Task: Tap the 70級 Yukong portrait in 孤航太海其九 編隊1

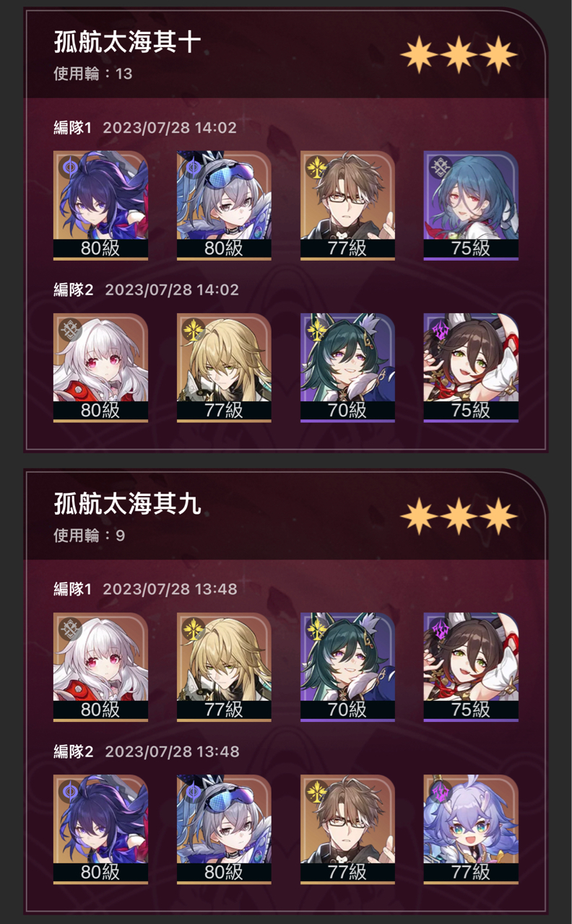Action: coord(347,667)
